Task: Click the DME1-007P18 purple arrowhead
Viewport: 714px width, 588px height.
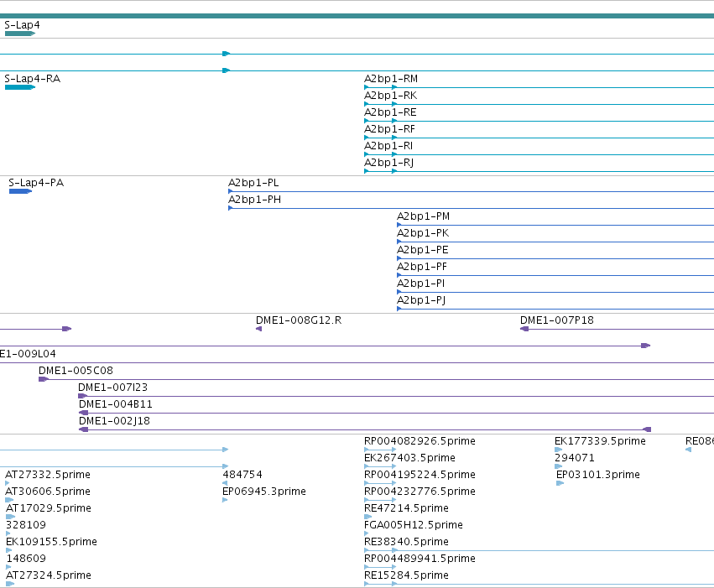Action: (x=524, y=329)
